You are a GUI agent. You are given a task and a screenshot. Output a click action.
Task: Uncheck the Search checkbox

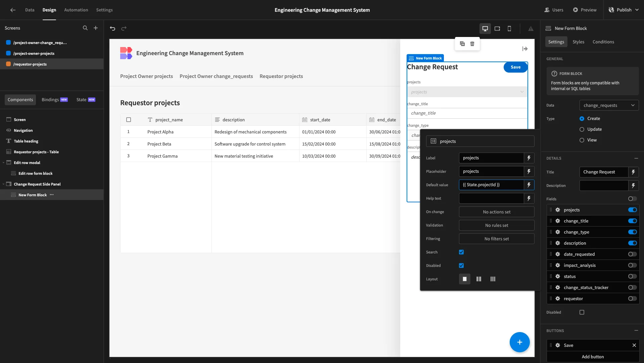tap(461, 252)
